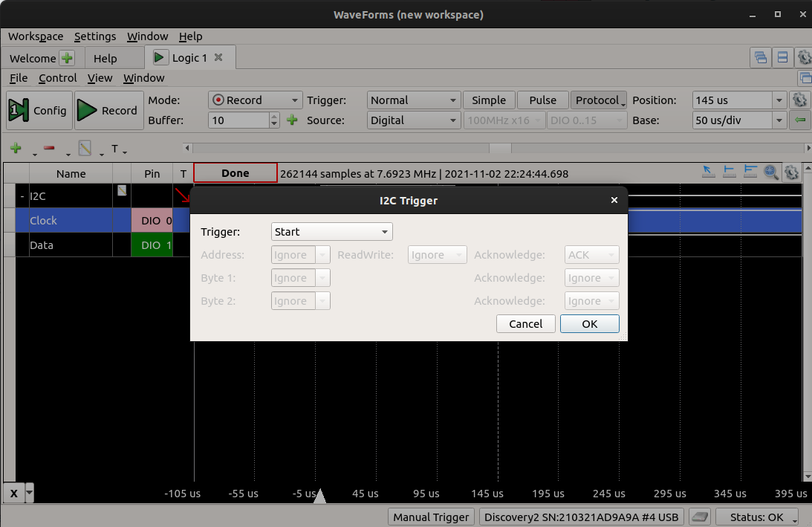Select the cursor measurement arrow icon above the plot
Image resolution: width=812 pixels, height=527 pixels.
(x=708, y=171)
